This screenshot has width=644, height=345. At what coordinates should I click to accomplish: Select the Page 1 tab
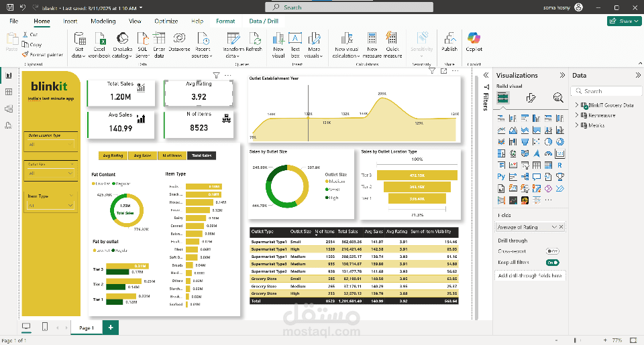[x=87, y=328]
